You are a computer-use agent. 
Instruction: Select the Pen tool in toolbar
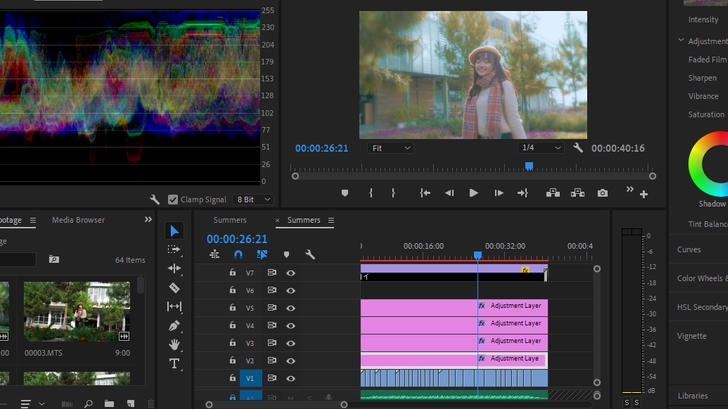pyautogui.click(x=174, y=325)
